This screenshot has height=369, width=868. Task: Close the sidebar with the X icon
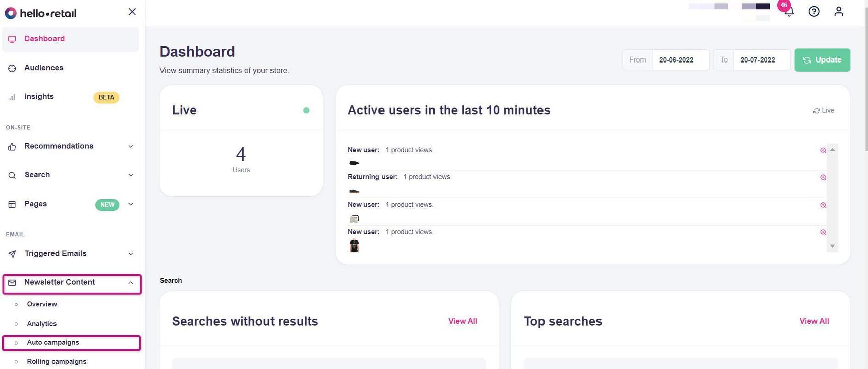click(x=132, y=12)
